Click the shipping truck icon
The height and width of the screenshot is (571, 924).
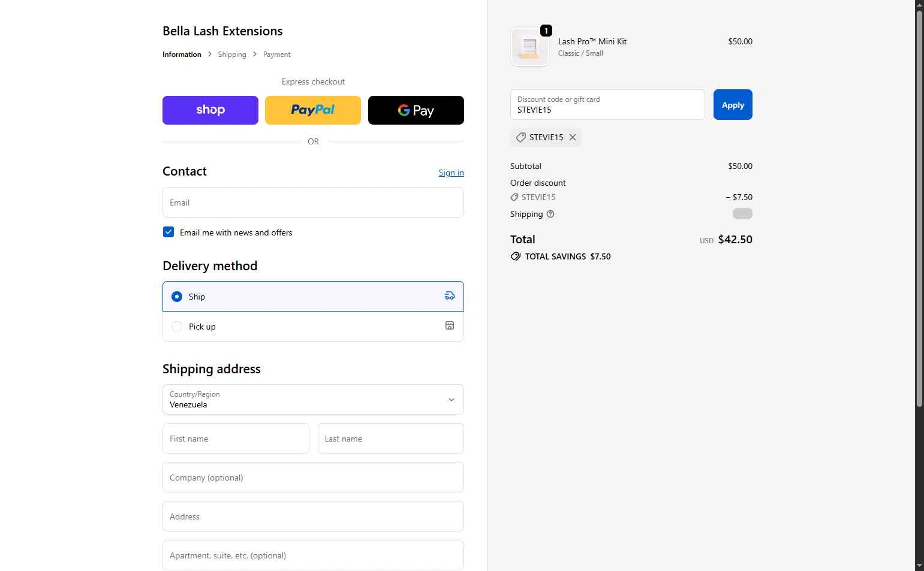click(450, 296)
